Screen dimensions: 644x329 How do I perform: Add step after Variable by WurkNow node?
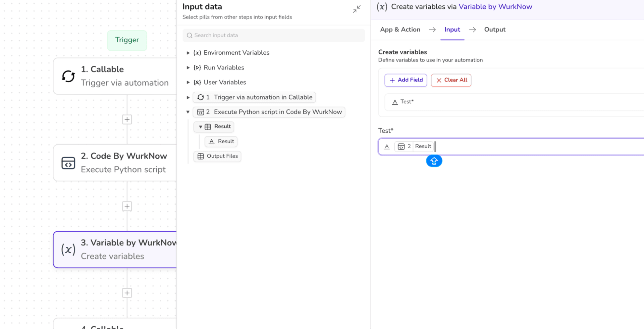point(127,293)
